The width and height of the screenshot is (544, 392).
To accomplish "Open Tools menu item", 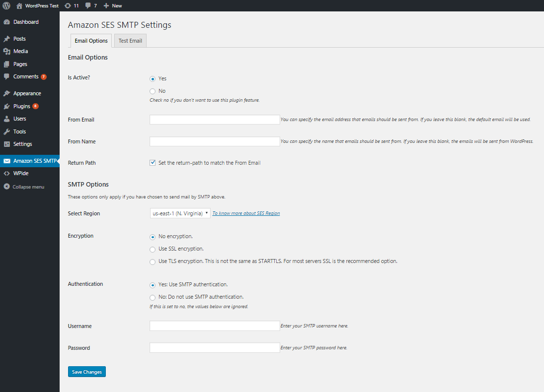I will pos(19,131).
